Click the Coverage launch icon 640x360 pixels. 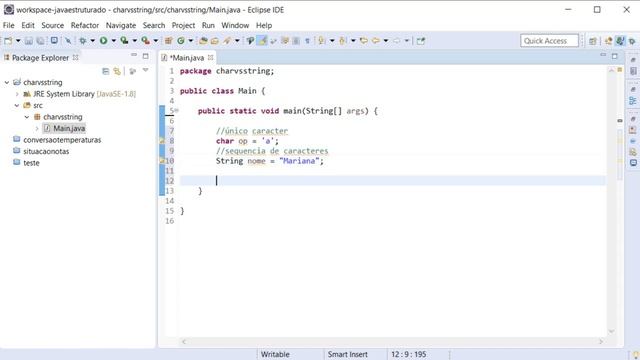coord(124,40)
